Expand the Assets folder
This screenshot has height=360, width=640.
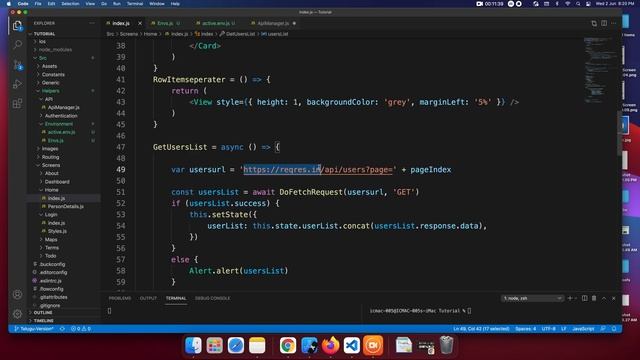[49, 66]
